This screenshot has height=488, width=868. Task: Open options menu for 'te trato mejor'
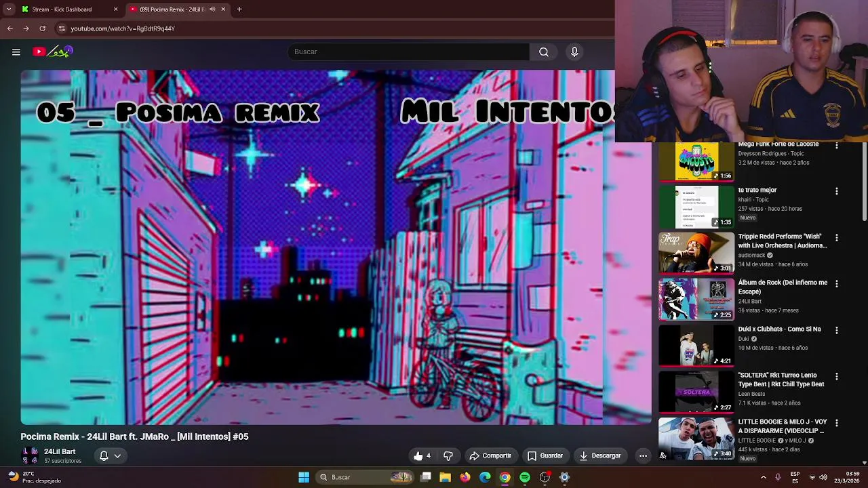(836, 191)
